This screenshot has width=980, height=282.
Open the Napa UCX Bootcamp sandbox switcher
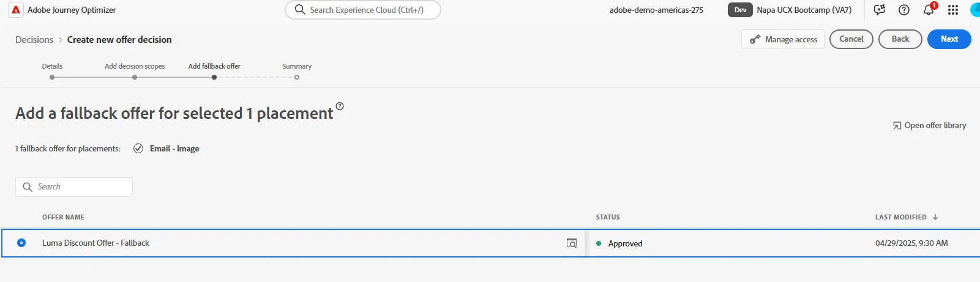[x=790, y=10]
